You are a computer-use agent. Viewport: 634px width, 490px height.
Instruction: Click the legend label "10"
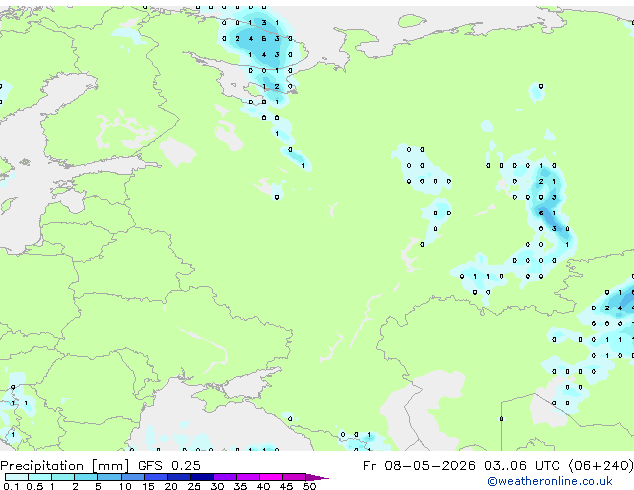click(125, 486)
